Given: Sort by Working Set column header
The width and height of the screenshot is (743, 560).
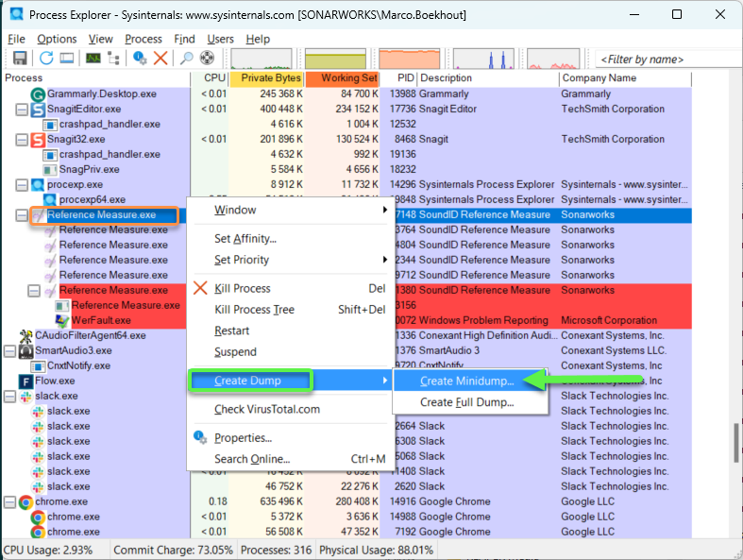Looking at the screenshot, I should (x=343, y=78).
